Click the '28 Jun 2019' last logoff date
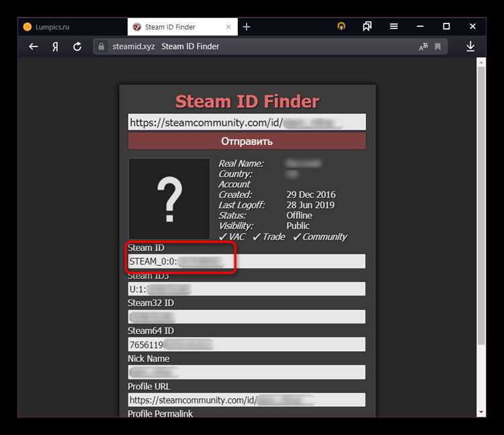The width and height of the screenshot is (504, 435). pos(310,205)
